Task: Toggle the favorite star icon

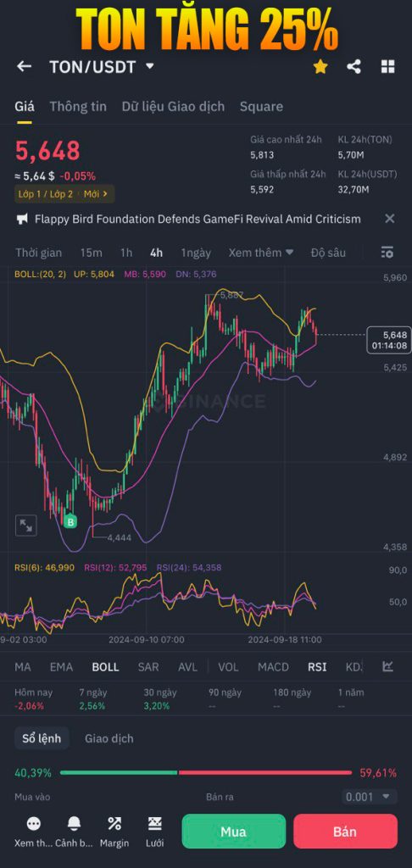Action: pos(320,67)
